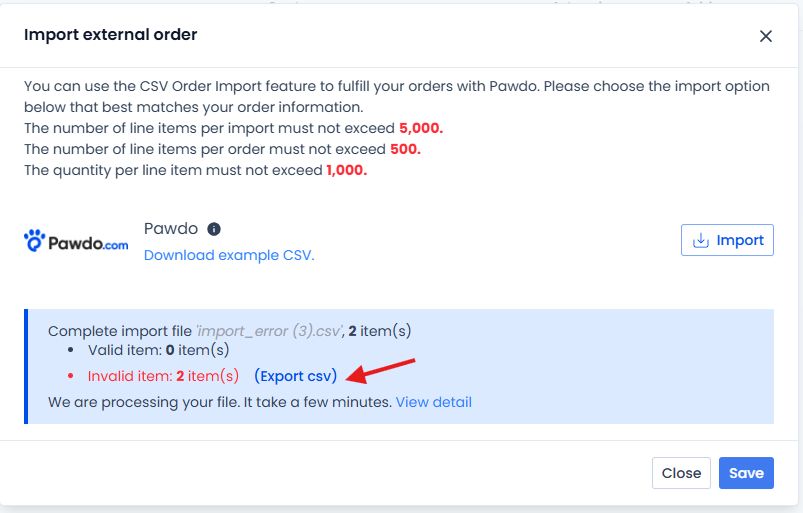Click the 'Valid item: 0 item(s)' text
803x513 pixels.
tap(159, 350)
